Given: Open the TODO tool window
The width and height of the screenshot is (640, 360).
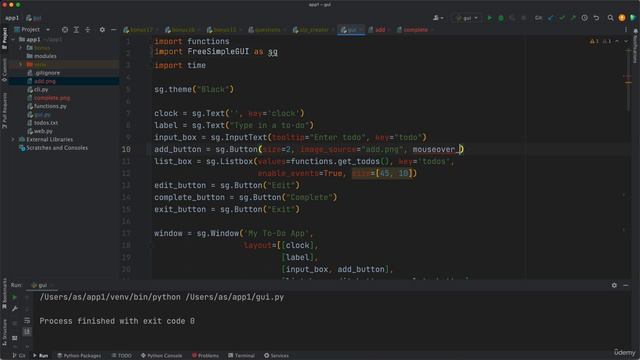Looking at the screenshot, I should 122,356.
